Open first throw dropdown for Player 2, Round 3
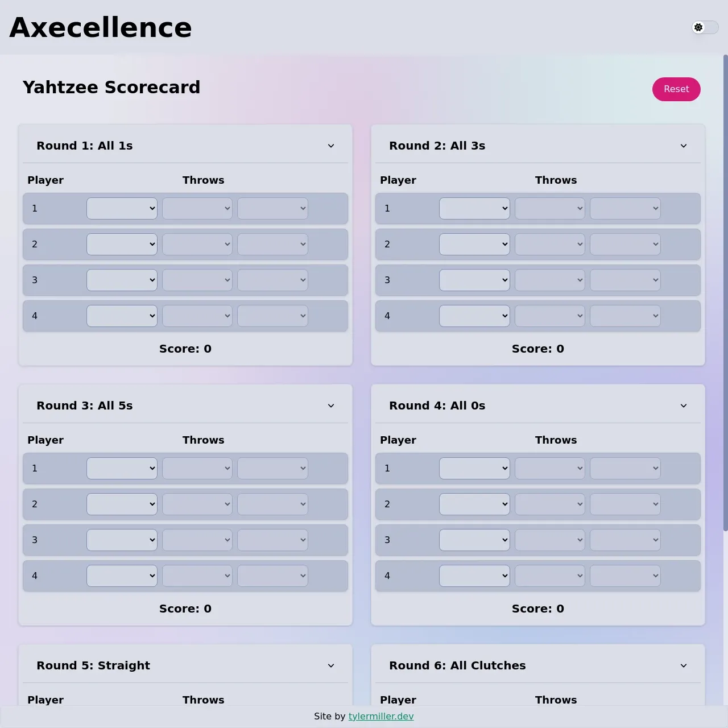 click(x=121, y=504)
